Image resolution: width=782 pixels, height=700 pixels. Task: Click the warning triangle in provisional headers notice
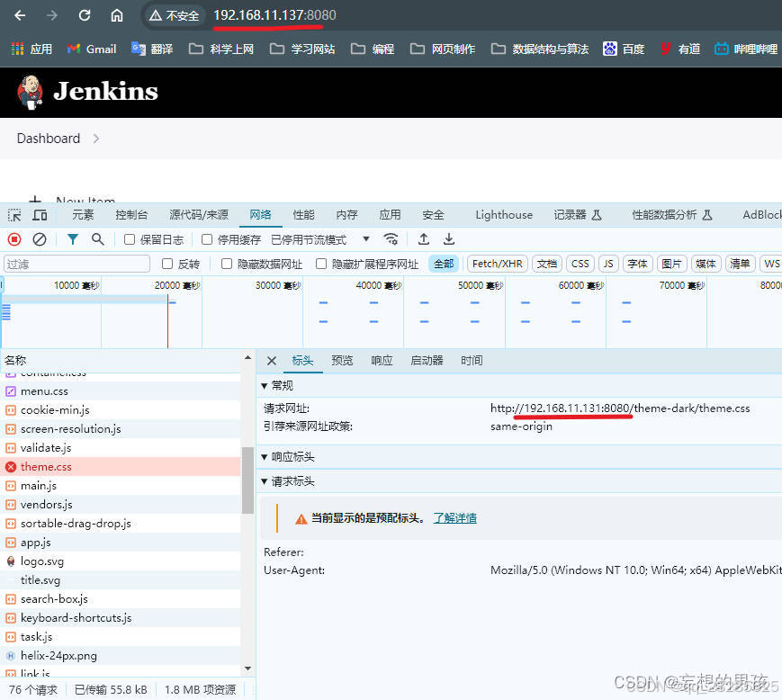[x=301, y=519]
